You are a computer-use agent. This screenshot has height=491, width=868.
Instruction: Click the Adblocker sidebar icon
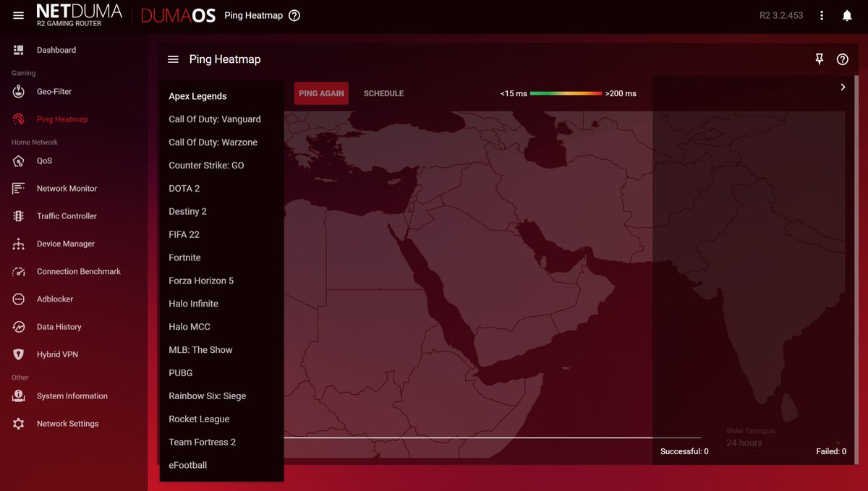[x=19, y=299]
